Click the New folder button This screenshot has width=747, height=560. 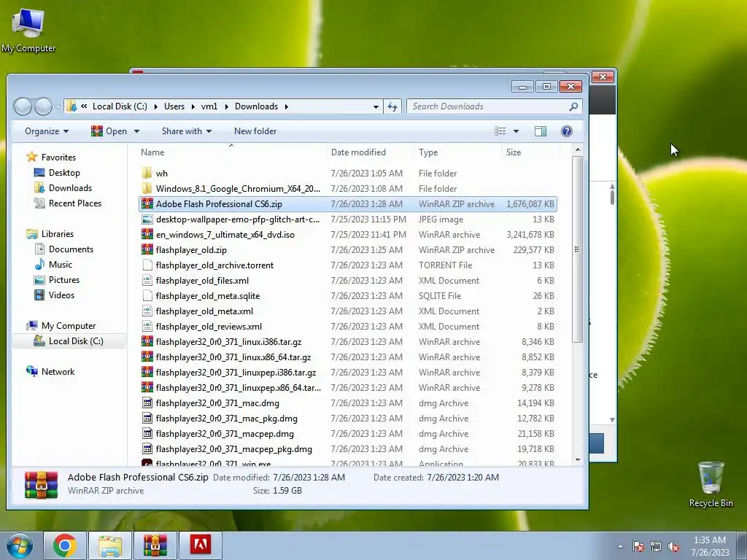[x=255, y=131]
